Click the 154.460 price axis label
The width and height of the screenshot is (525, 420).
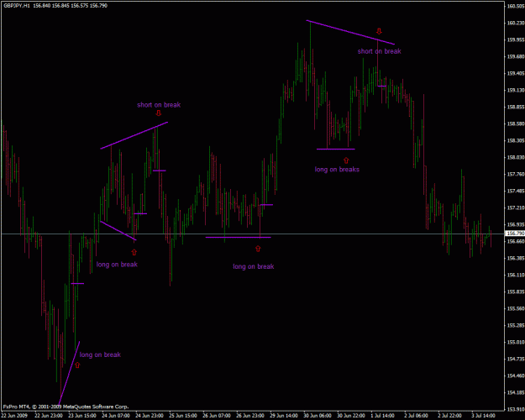[516, 375]
